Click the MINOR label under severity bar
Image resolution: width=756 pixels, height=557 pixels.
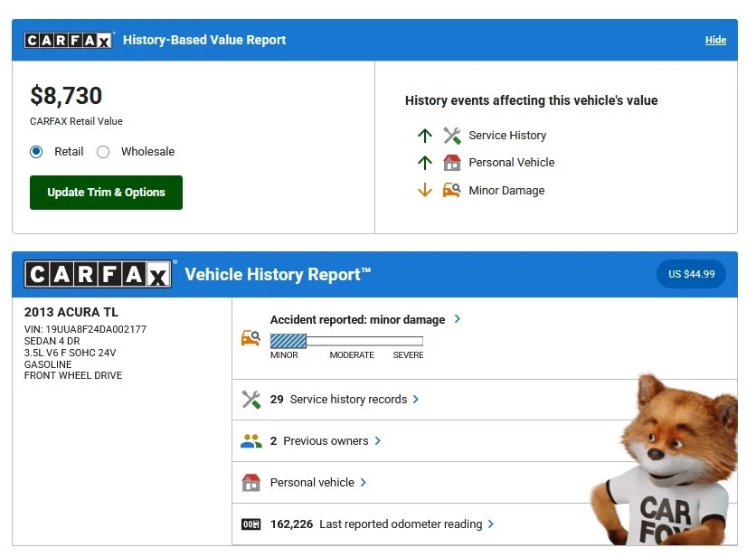click(x=284, y=355)
